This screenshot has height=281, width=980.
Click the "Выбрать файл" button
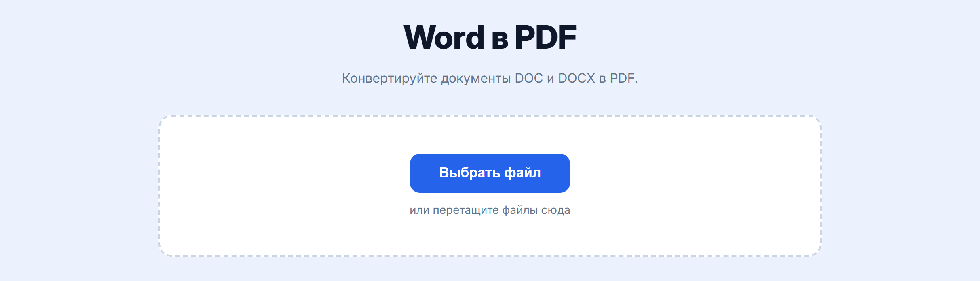(490, 173)
